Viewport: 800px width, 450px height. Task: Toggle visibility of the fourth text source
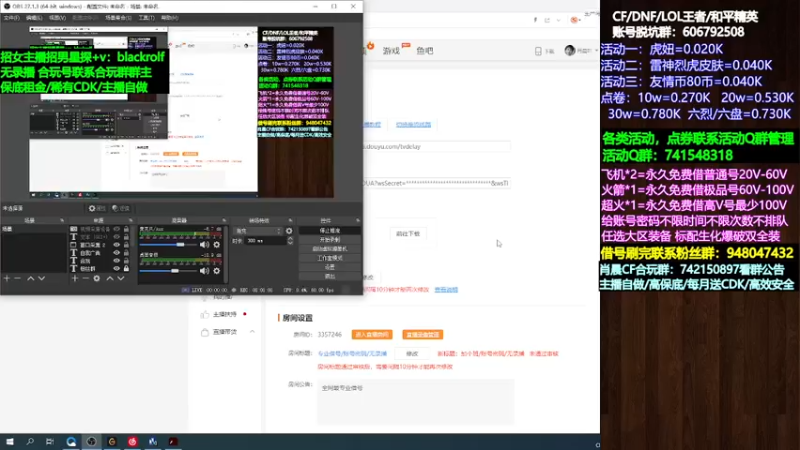[x=116, y=253]
